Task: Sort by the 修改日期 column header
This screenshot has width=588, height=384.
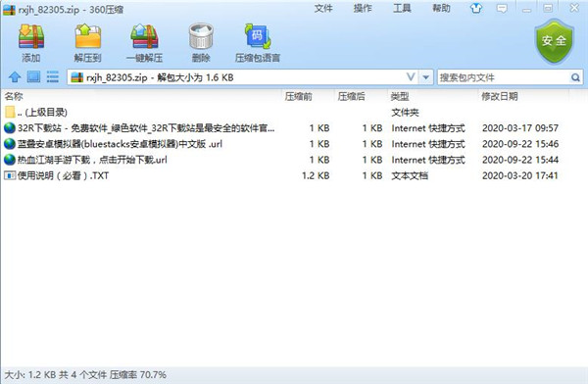Action: pyautogui.click(x=500, y=96)
